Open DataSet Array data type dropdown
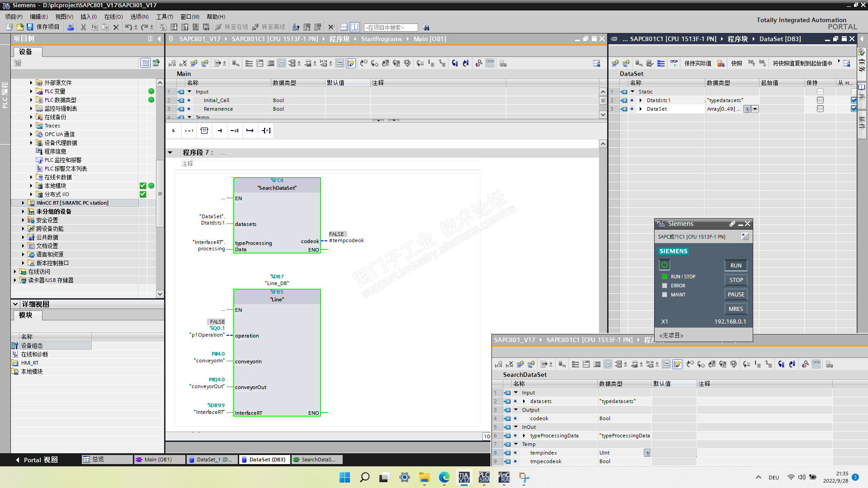The width and height of the screenshot is (868, 488). point(755,109)
